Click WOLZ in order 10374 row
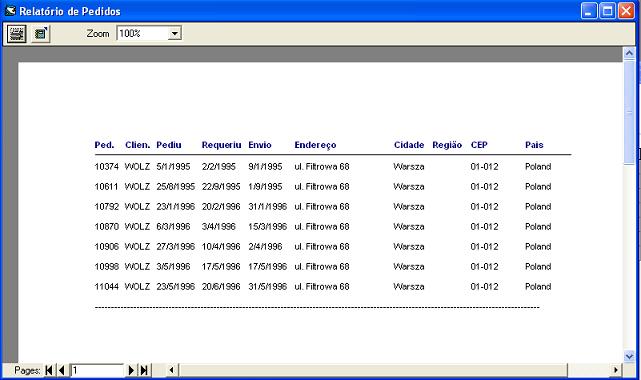Image resolution: width=641 pixels, height=380 pixels. coord(137,167)
